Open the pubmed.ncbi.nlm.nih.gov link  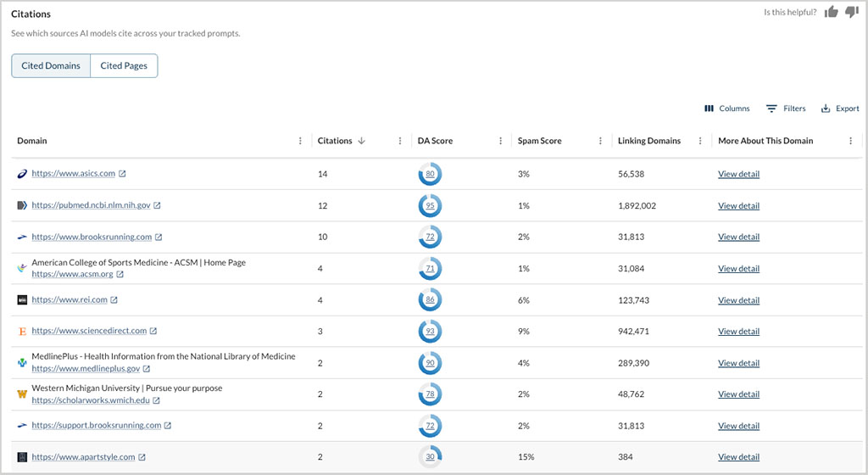(91, 204)
